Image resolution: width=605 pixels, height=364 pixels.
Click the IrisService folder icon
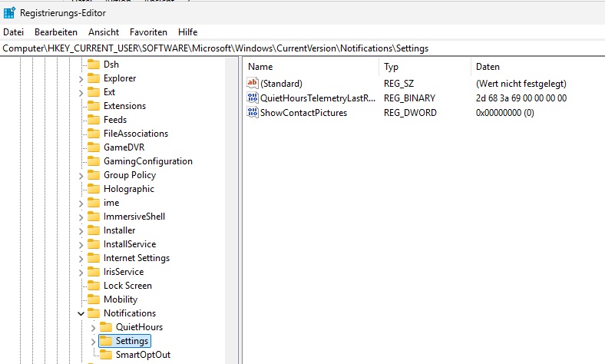pos(94,272)
